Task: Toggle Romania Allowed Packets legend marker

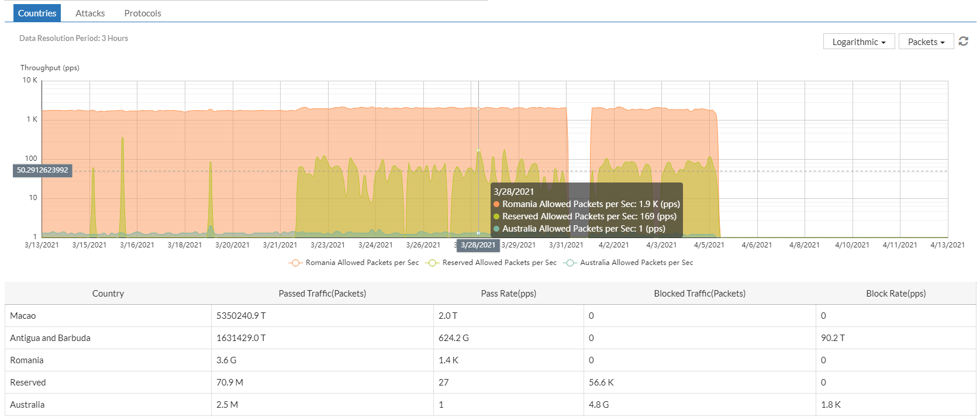Action: coord(295,263)
